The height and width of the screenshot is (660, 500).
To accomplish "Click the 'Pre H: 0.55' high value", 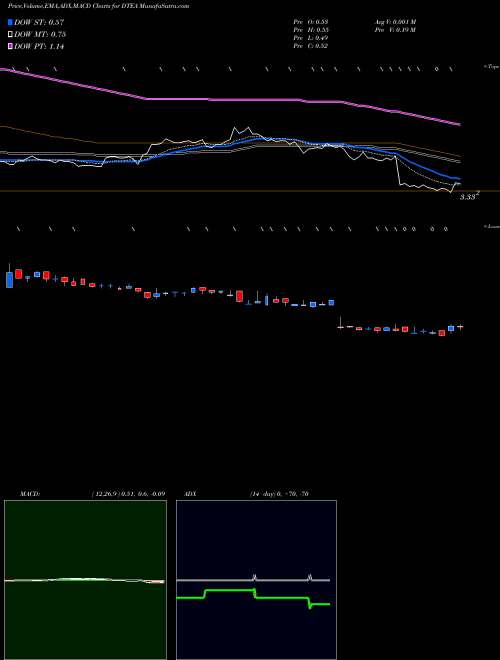I will click(311, 30).
